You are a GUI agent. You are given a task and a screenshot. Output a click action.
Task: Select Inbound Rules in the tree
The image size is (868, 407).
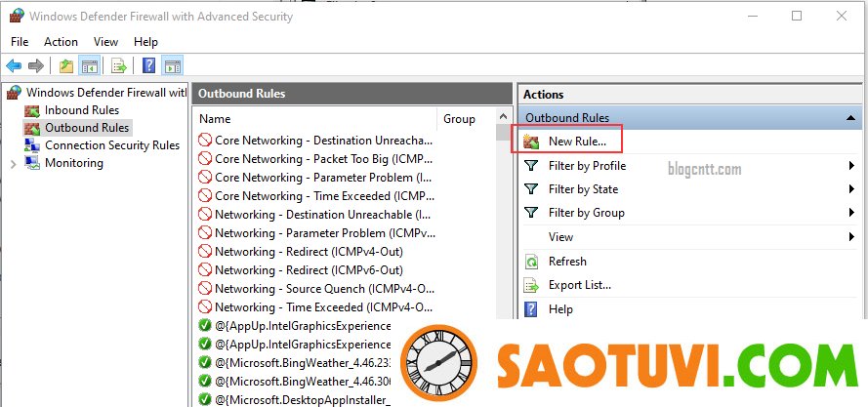82,110
